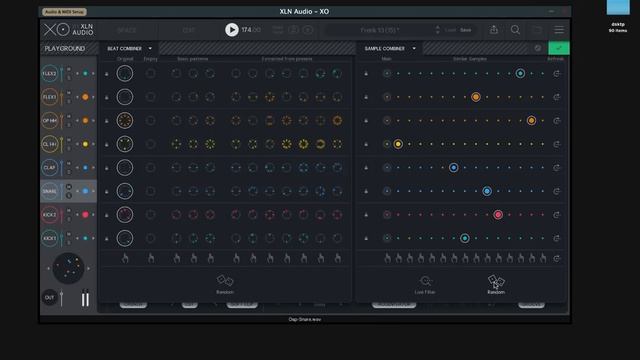Refresh similar samples for OP HH row
The width and height of the screenshot is (640, 360).
tap(556, 120)
